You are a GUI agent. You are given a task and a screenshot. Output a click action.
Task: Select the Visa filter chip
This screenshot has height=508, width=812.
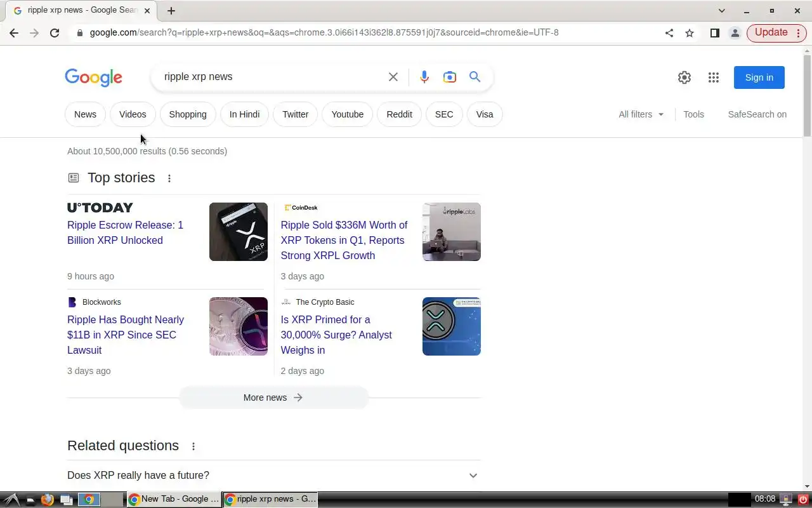click(485, 114)
